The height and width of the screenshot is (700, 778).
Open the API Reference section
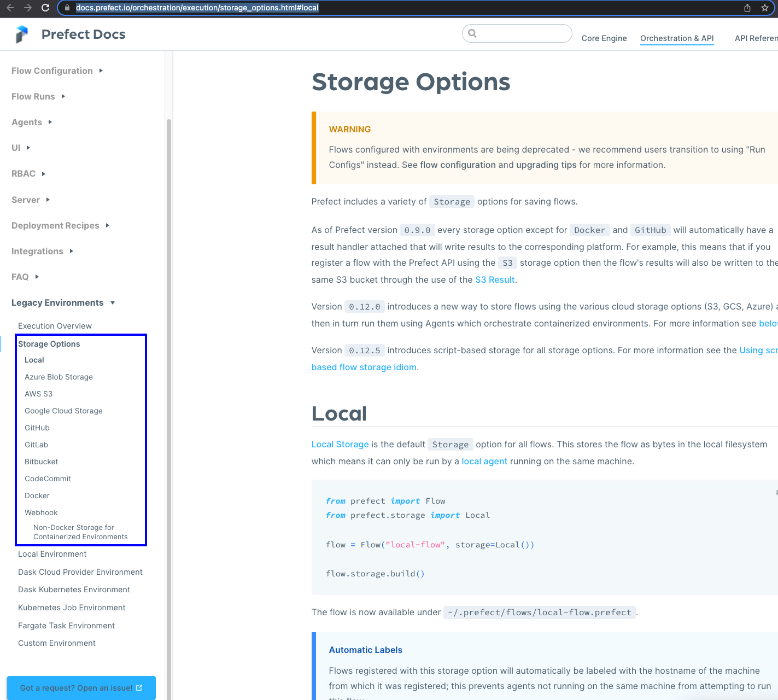coord(756,38)
